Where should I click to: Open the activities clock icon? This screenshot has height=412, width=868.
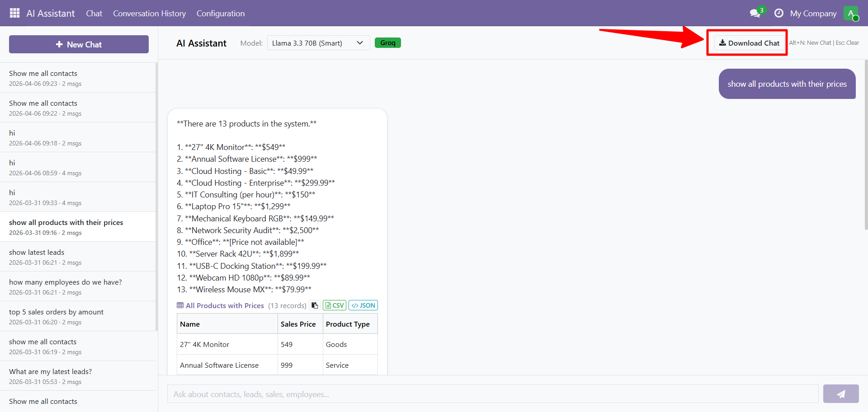point(778,13)
